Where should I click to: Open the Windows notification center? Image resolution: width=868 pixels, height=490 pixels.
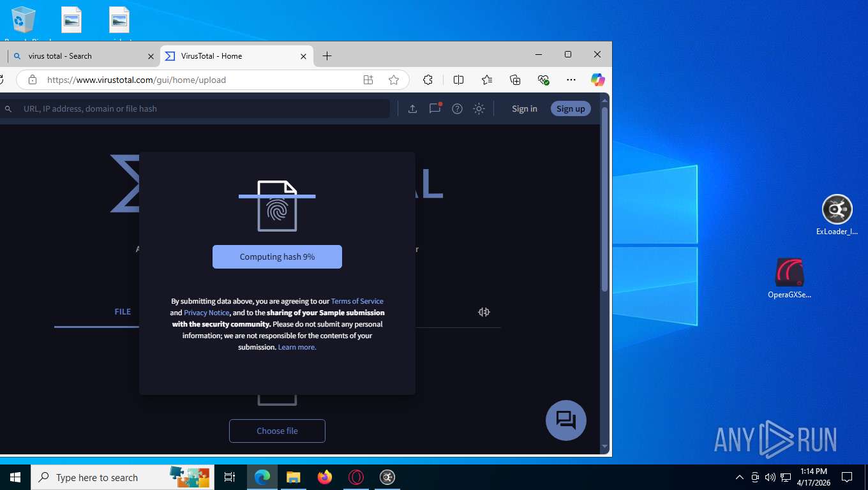point(847,477)
